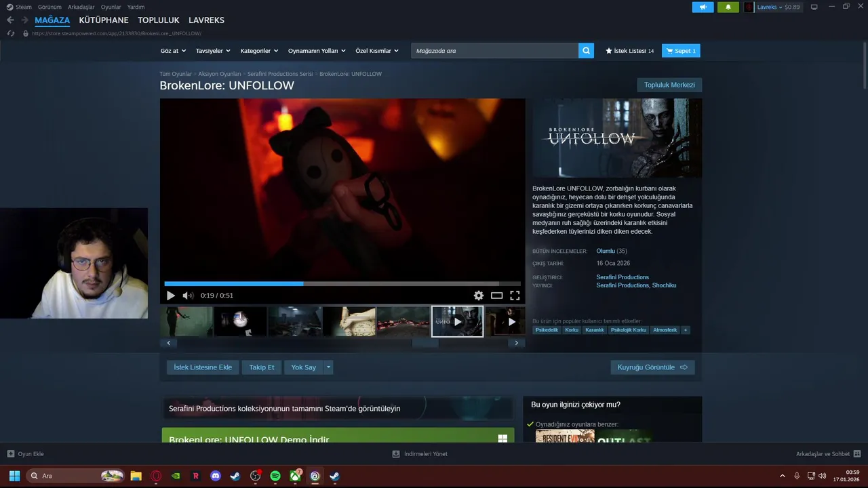Reload the store page
This screenshot has width=868, height=488.
pos(10,33)
